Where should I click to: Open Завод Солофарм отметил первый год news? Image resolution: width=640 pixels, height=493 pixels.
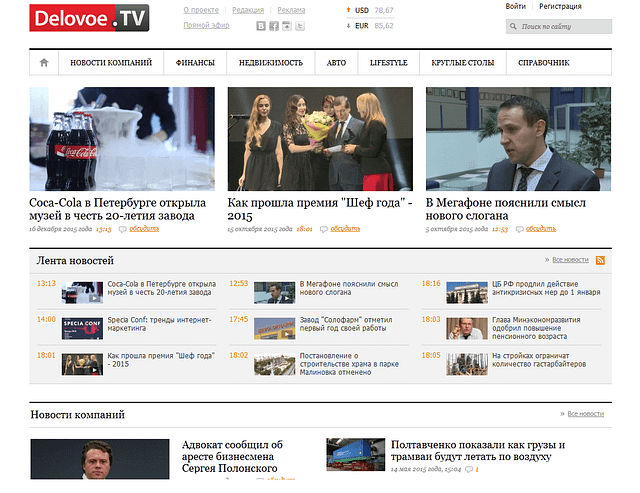pos(346,324)
